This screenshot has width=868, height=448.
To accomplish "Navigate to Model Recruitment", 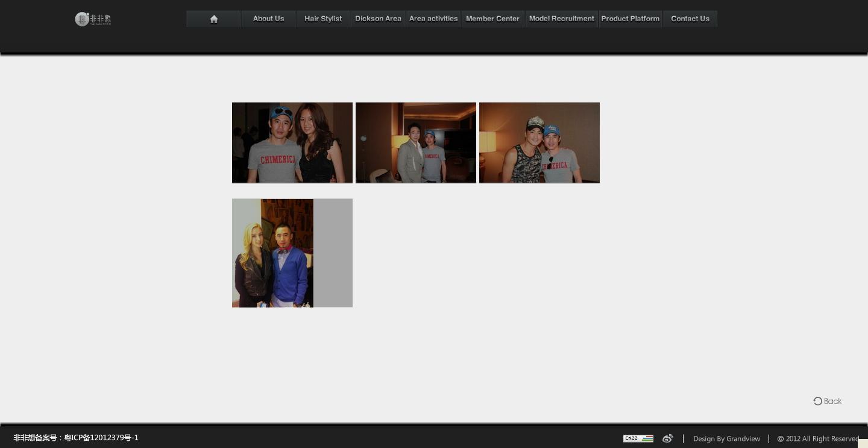I will (x=561, y=19).
